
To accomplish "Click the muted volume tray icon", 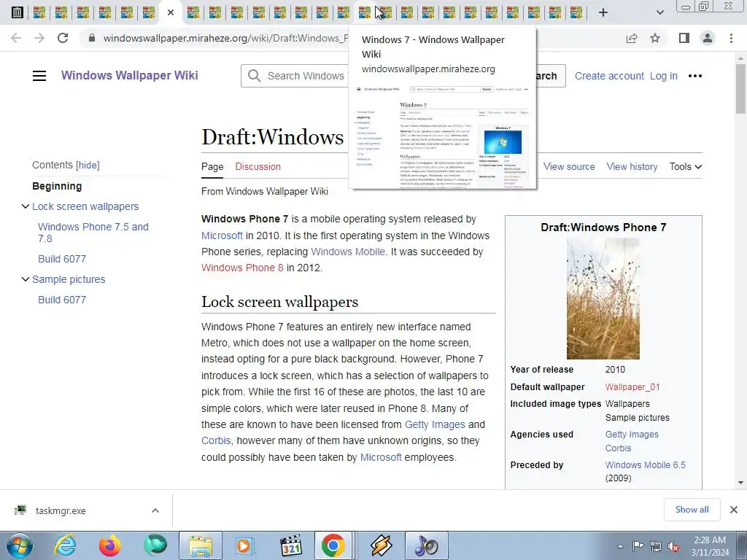I will pos(673,546).
